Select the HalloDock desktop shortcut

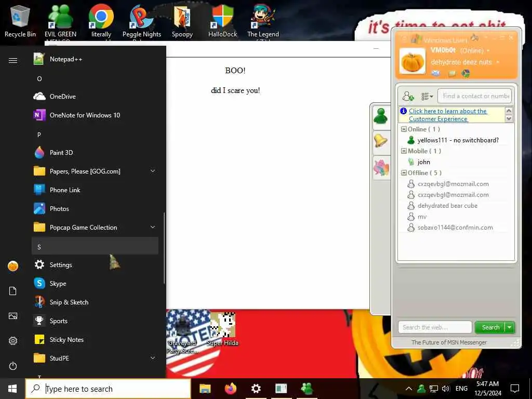point(222,21)
